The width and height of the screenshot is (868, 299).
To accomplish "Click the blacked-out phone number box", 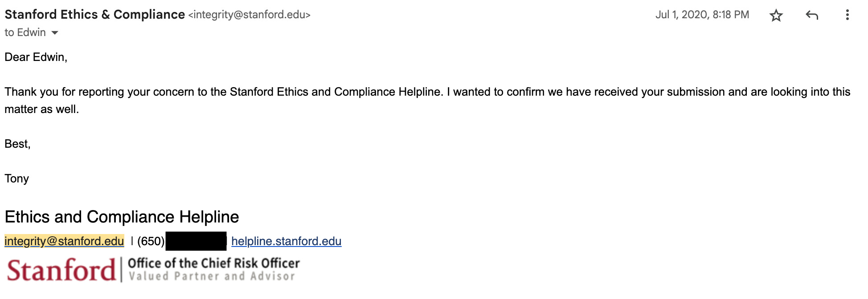I will (196, 241).
